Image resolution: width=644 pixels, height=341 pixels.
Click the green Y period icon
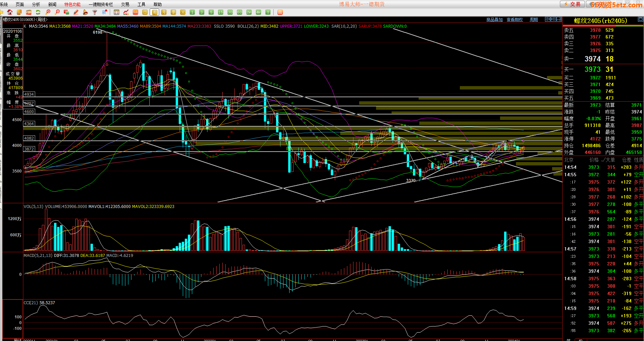tap(268, 12)
